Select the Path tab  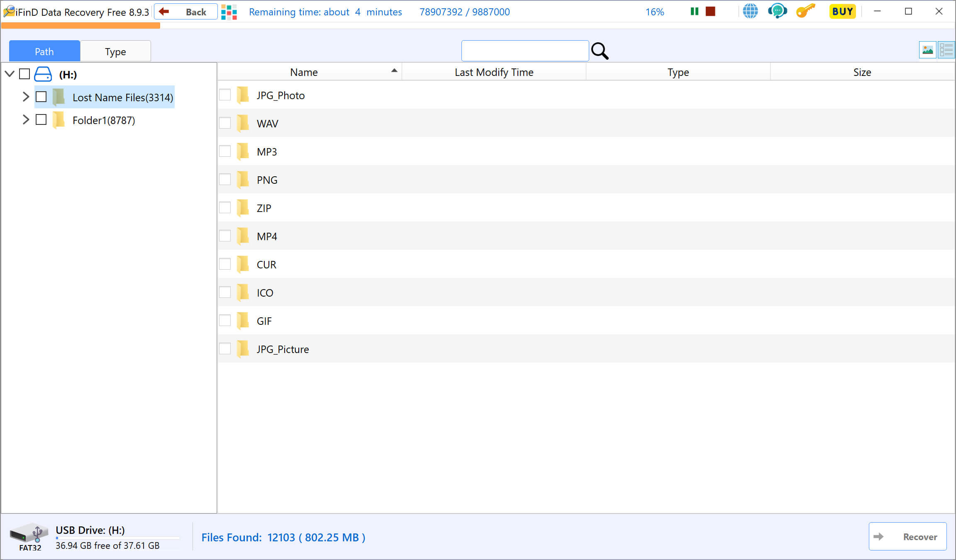point(44,51)
